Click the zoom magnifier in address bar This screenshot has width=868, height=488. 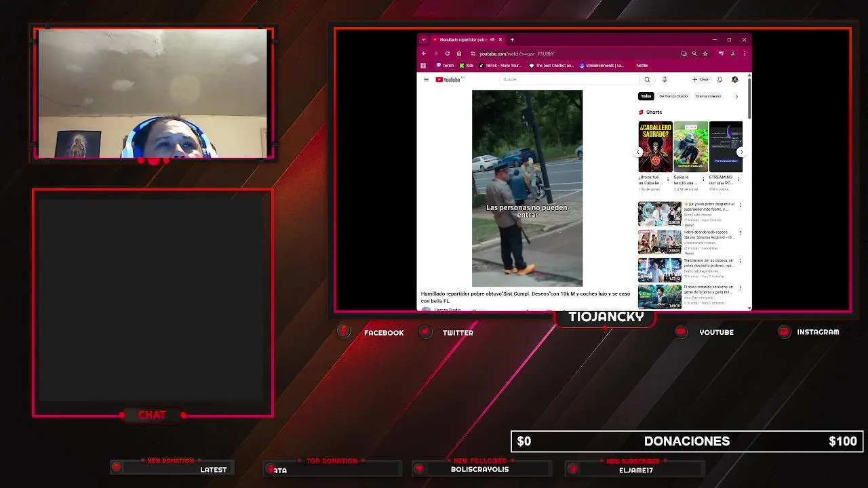[694, 54]
